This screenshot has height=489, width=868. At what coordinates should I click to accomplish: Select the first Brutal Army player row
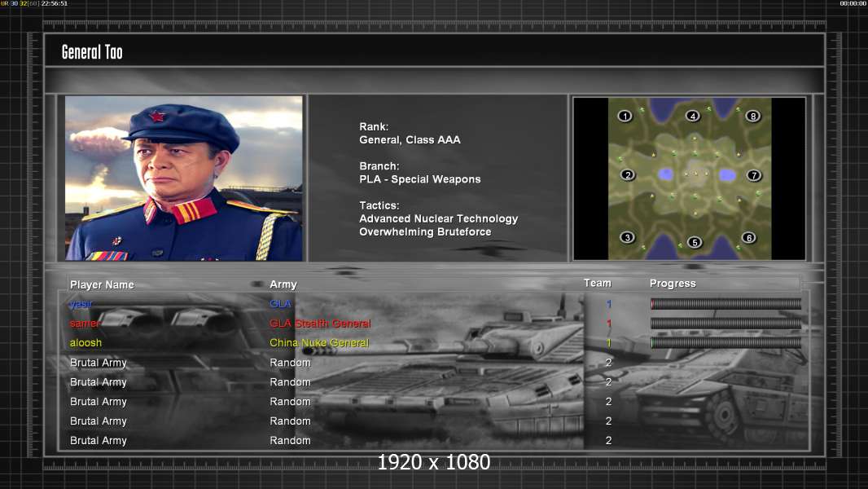[99, 363]
